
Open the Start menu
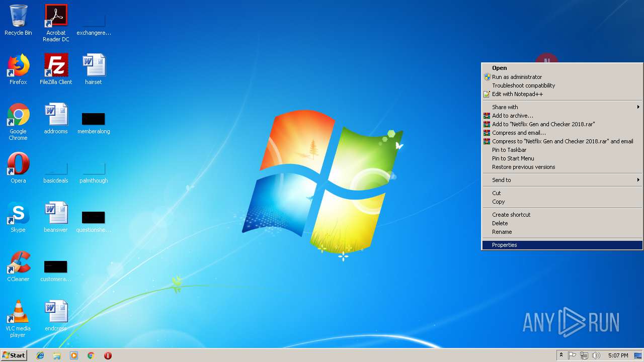pyautogui.click(x=14, y=355)
